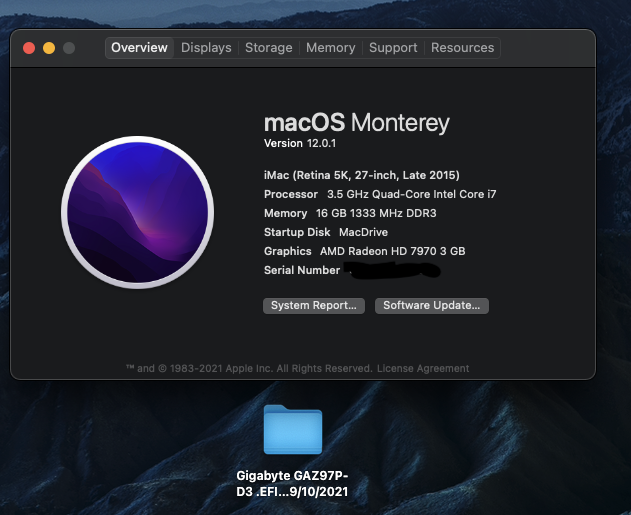Click the Startup Disk label
The width and height of the screenshot is (631, 515).
point(297,232)
